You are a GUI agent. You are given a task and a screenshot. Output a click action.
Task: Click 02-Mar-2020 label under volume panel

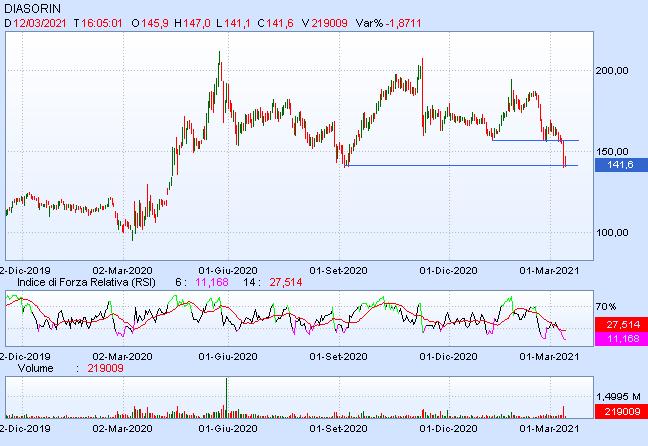[122, 428]
